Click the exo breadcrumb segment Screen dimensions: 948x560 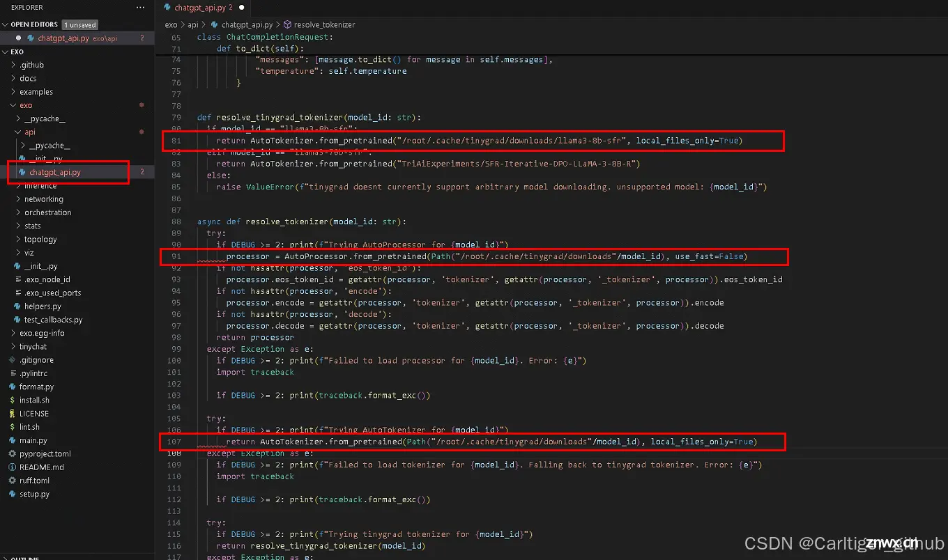coord(171,24)
